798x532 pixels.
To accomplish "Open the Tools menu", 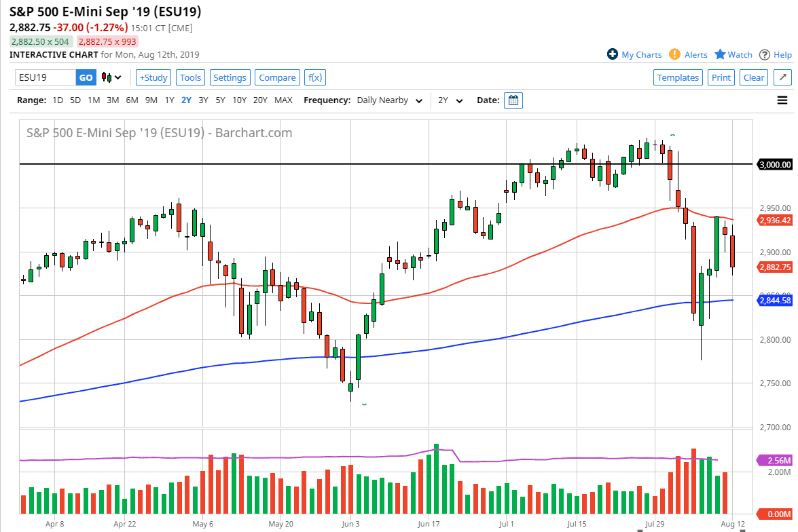I will 190,77.
